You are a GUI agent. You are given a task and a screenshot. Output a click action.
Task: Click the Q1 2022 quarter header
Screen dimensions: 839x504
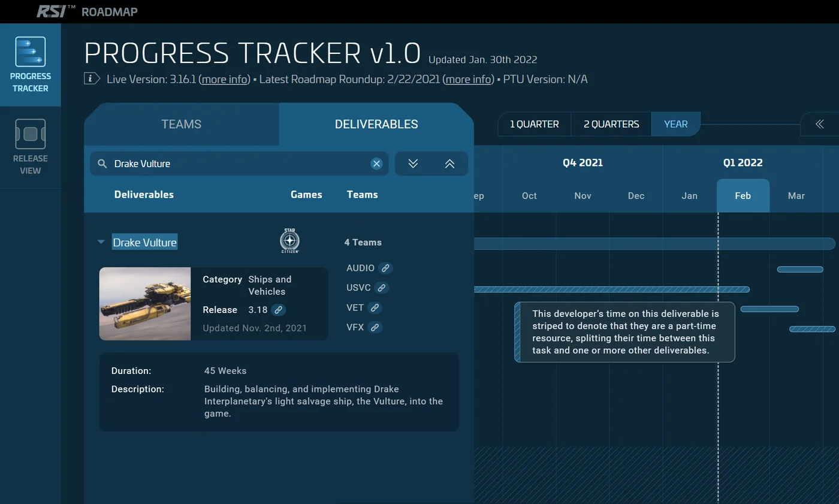coord(743,162)
